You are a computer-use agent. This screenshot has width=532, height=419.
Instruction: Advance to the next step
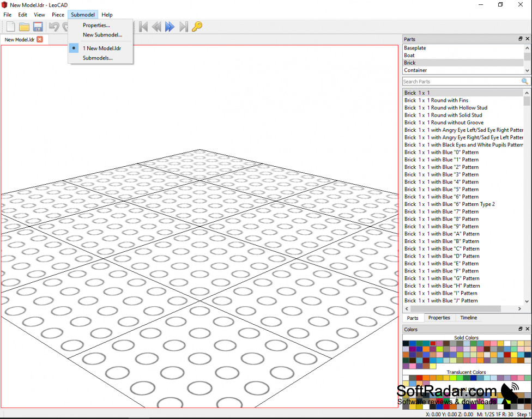[x=170, y=27]
